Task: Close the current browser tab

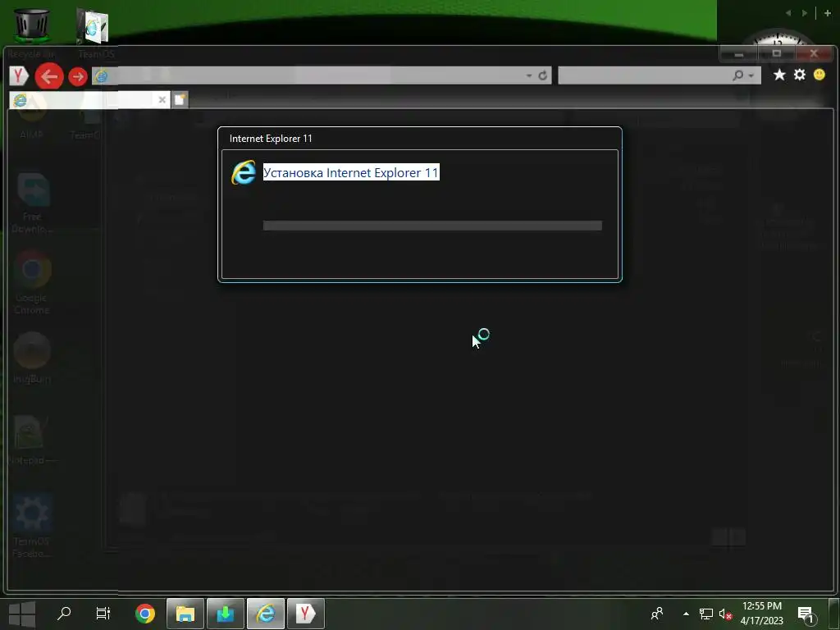Action: [162, 99]
